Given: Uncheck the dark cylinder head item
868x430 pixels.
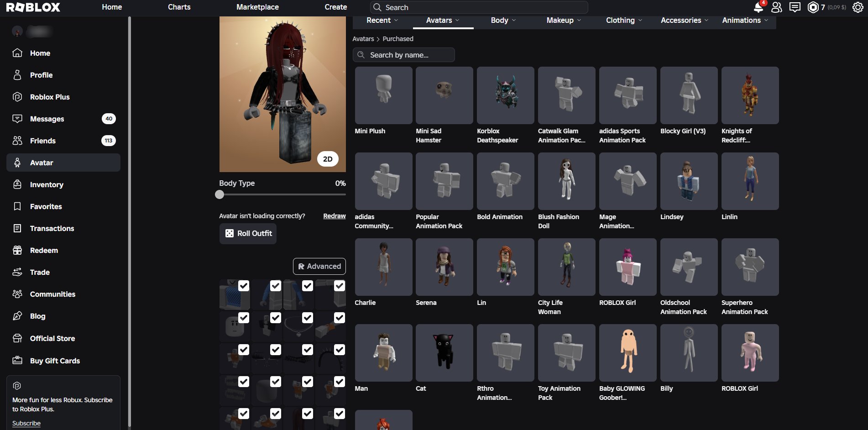Looking at the screenshot, I should click(276, 382).
